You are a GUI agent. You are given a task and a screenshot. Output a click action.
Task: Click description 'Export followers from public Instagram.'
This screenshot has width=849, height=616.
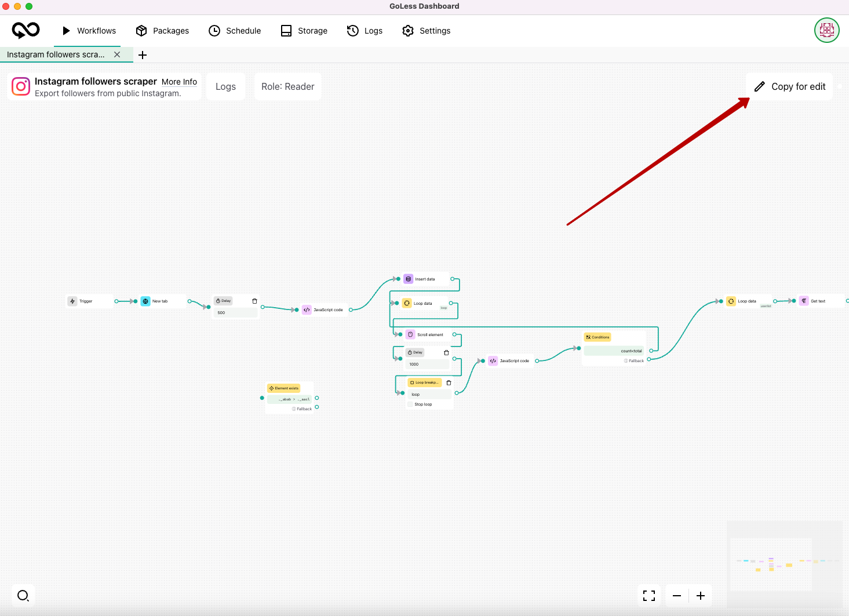[108, 93]
